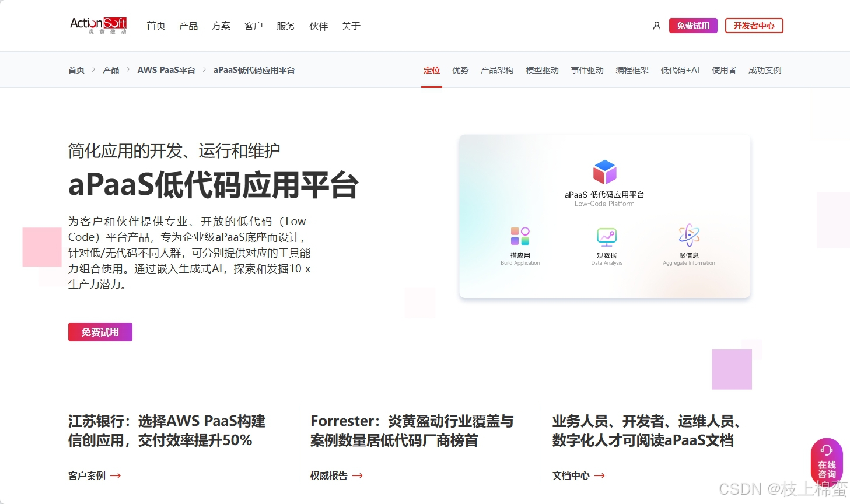Click the Aggregate Information icon
The image size is (850, 504).
coord(689,235)
